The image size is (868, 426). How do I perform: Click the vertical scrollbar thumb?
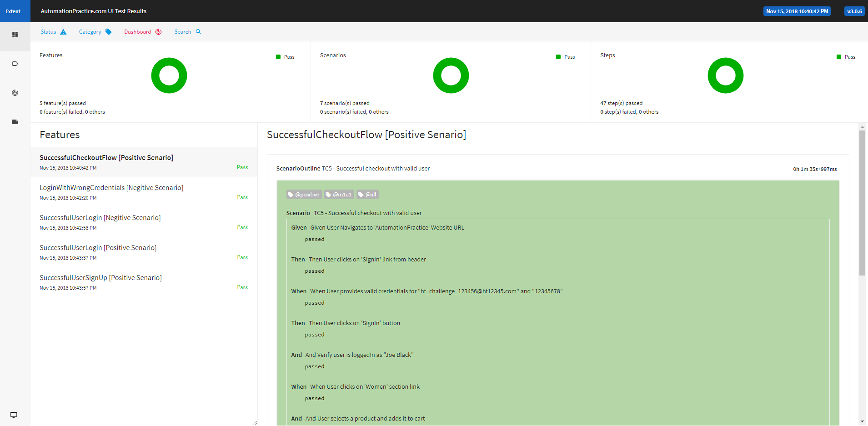pyautogui.click(x=862, y=203)
